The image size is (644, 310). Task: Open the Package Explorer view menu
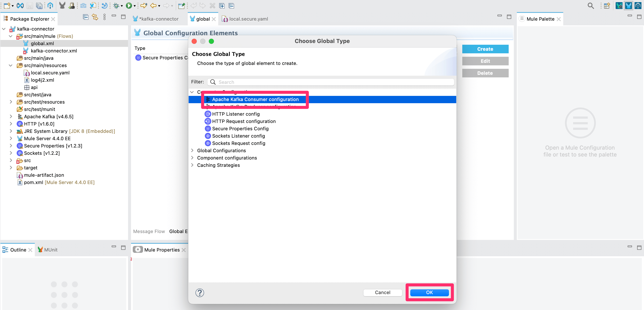coord(104,17)
